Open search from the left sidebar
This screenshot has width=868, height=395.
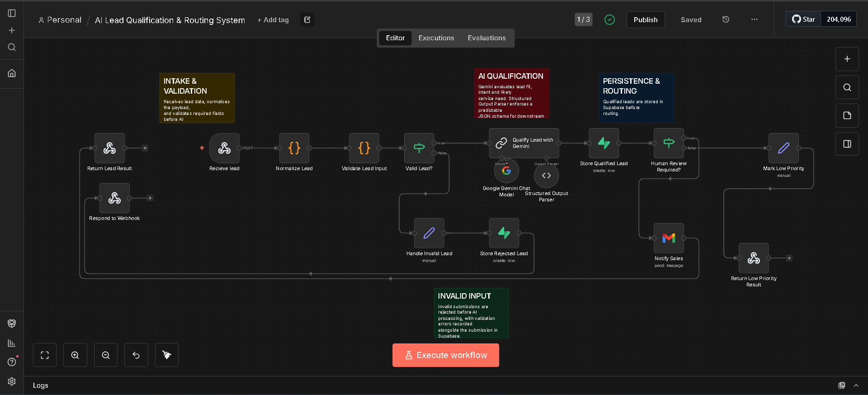point(12,47)
